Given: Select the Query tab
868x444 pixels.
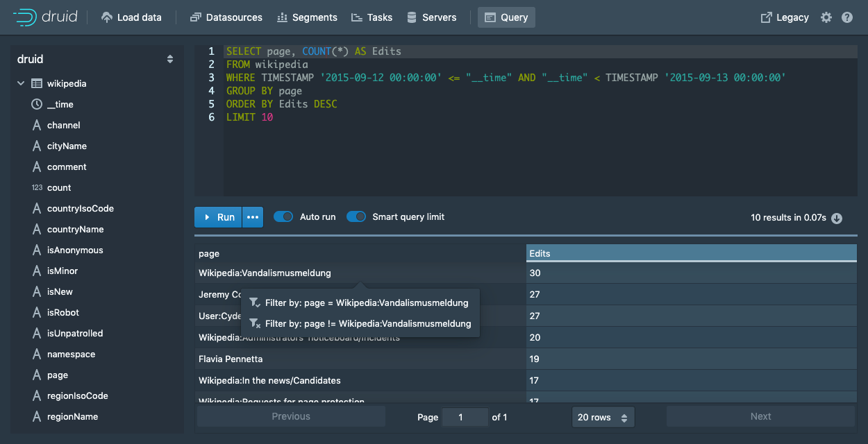Looking at the screenshot, I should pyautogui.click(x=506, y=17).
